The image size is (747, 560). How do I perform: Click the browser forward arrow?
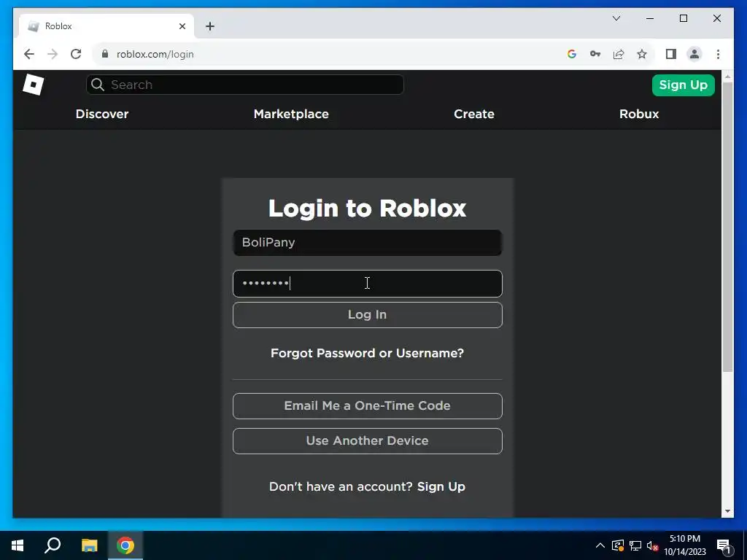click(x=53, y=54)
